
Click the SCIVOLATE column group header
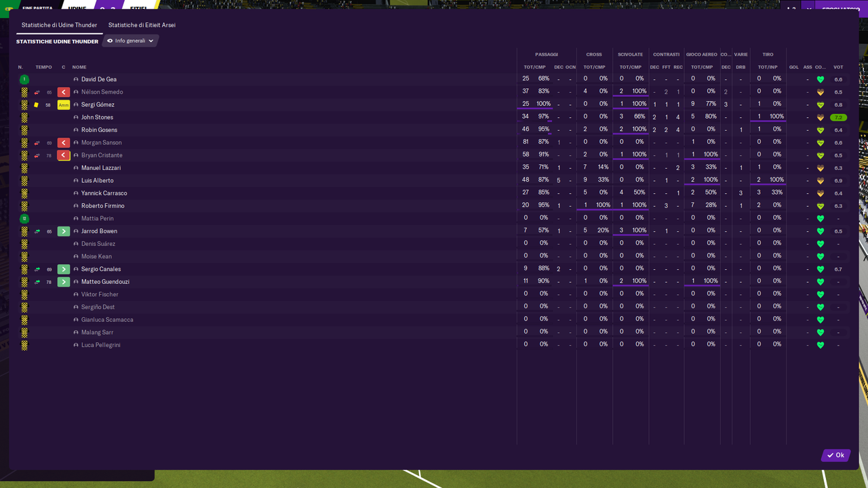631,54
